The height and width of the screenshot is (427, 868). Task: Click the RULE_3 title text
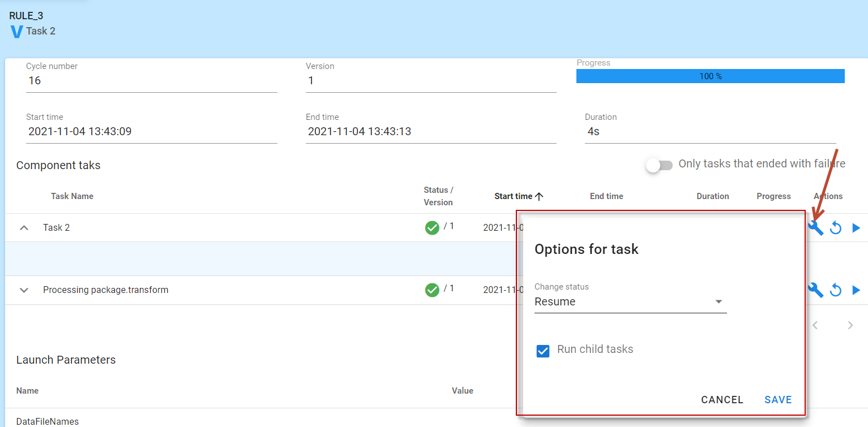(x=26, y=16)
